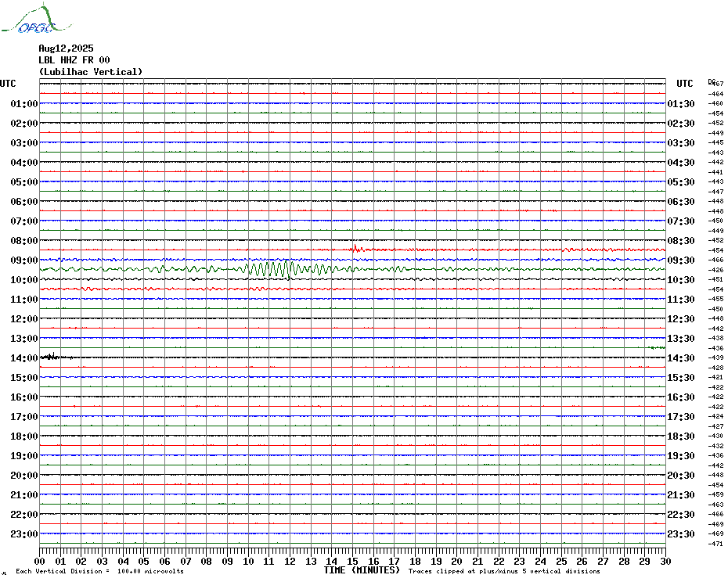Click the DC offset value -459
This screenshot has height=582, width=728.
pyautogui.click(x=716, y=494)
